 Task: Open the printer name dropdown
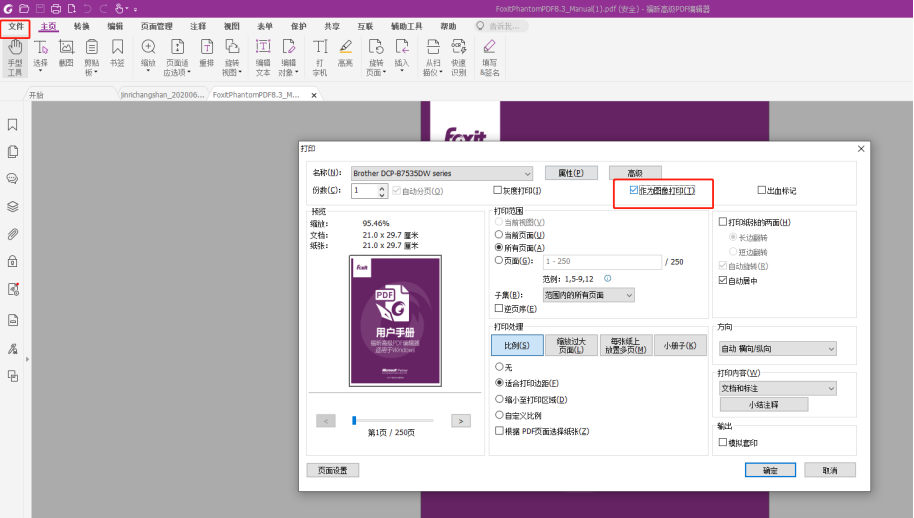tap(442, 174)
